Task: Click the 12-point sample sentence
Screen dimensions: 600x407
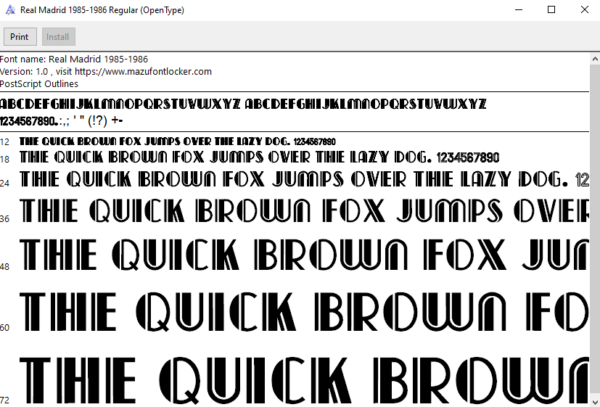Action: coord(178,142)
